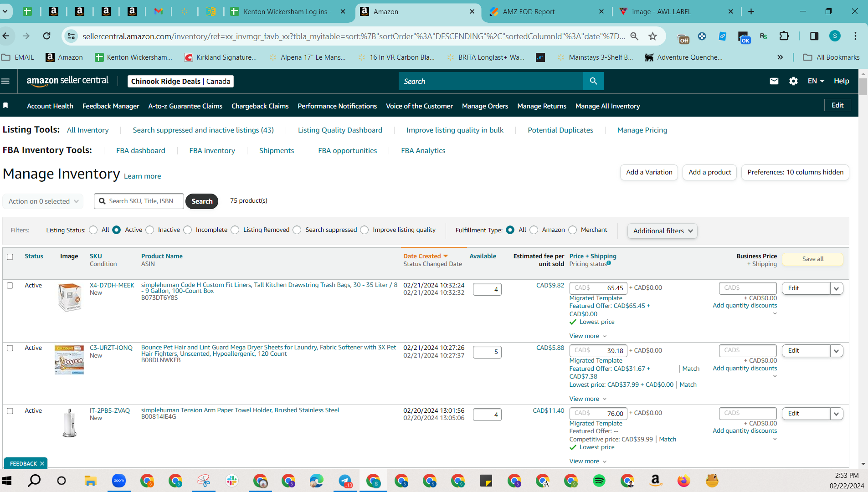868x492 pixels.
Task: Click the black Search button
Action: (x=202, y=201)
